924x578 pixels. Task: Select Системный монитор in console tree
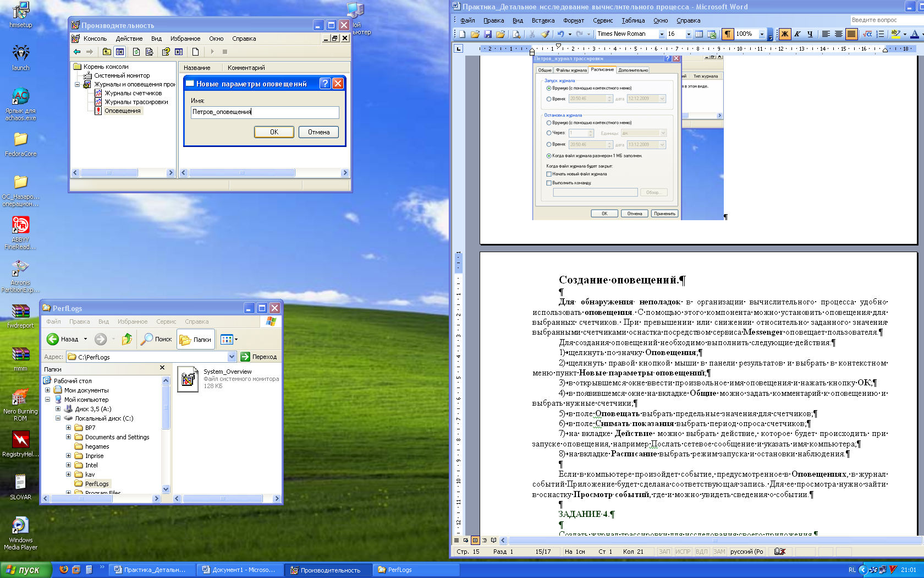coord(122,75)
